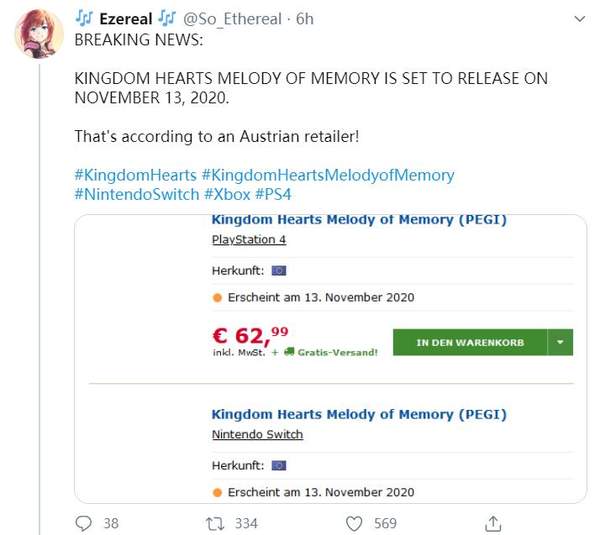Open first Kingdom Hearts Melody of Memory title
Screen dimensions: 600x535
pyautogui.click(x=359, y=219)
